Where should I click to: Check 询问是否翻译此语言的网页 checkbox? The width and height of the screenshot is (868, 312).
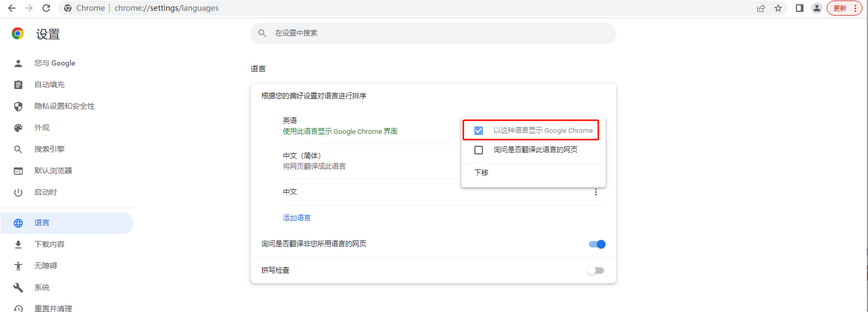click(479, 150)
